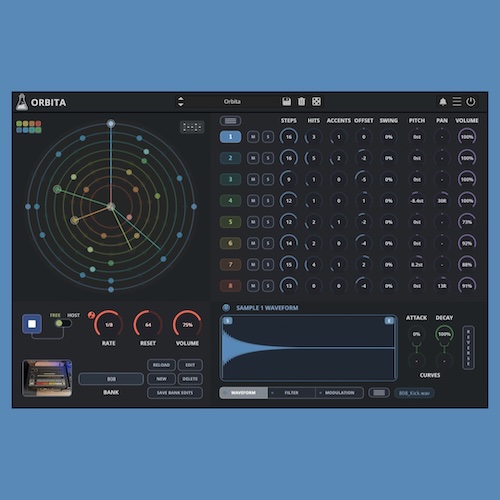Image resolution: width=500 pixels, height=500 pixels.
Task: Mute track 2
Action: (253, 158)
